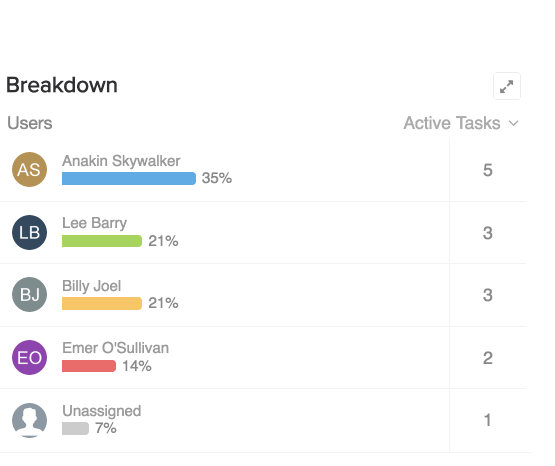
Task: Select the Anakin Skywalker name
Action: point(121,161)
